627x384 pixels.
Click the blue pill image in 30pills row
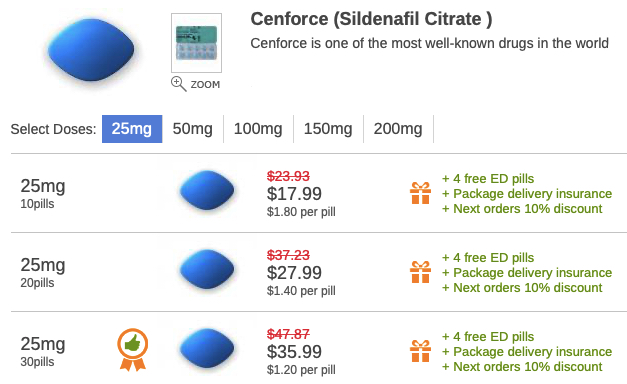[x=207, y=348]
